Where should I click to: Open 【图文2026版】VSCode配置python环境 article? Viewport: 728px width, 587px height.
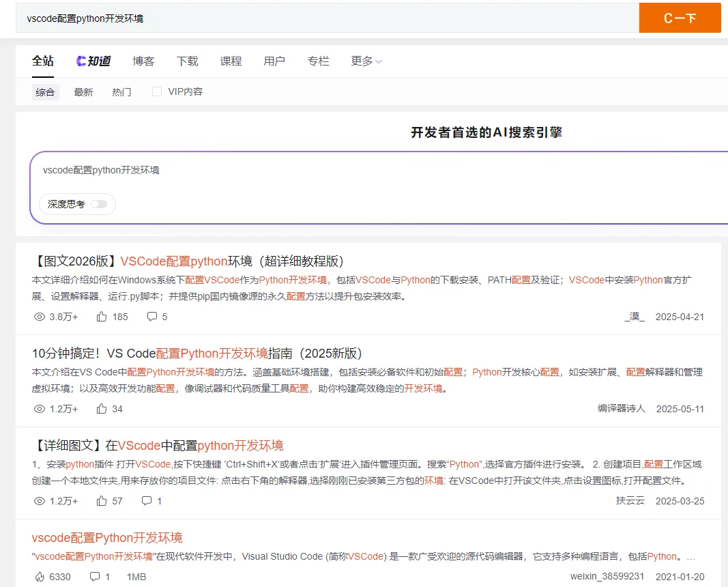(188, 261)
